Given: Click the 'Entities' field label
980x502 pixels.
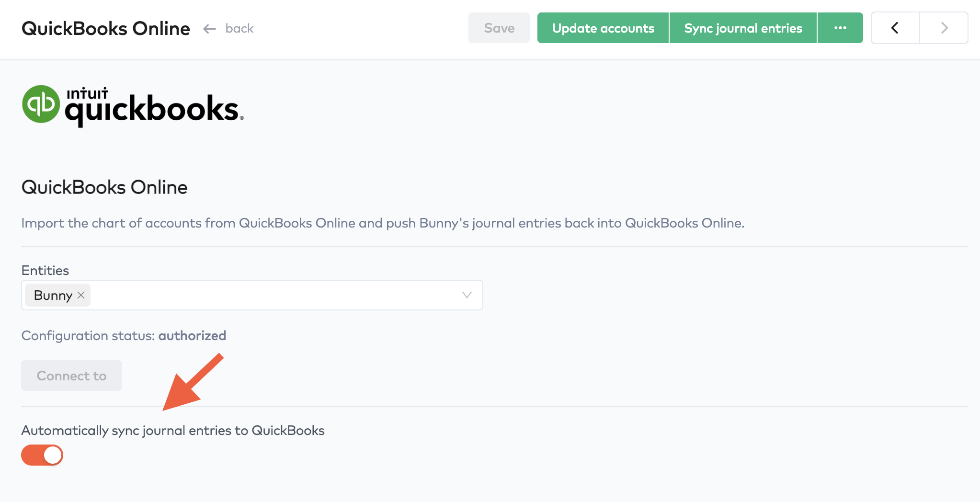Looking at the screenshot, I should tap(45, 271).
